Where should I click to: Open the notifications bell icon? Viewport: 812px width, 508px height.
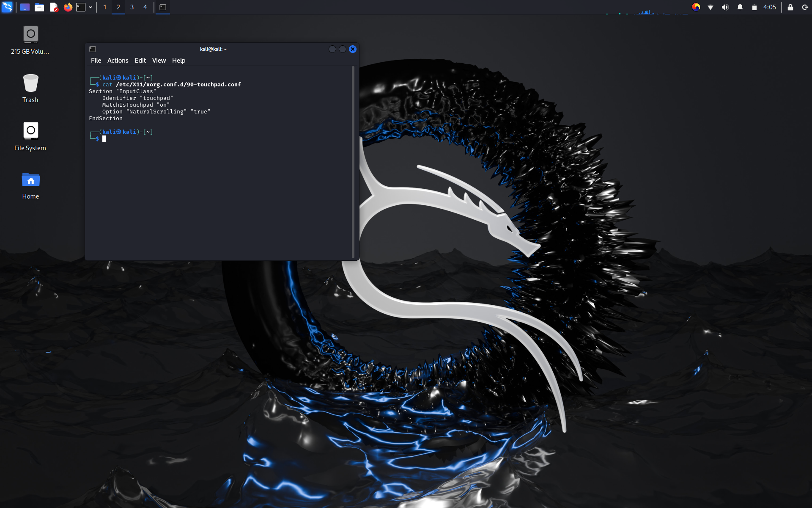pyautogui.click(x=740, y=7)
